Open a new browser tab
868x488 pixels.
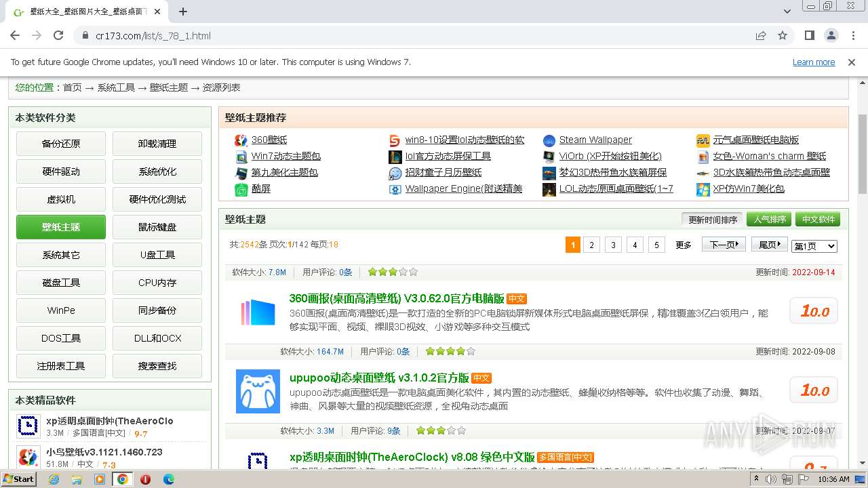pyautogui.click(x=183, y=12)
